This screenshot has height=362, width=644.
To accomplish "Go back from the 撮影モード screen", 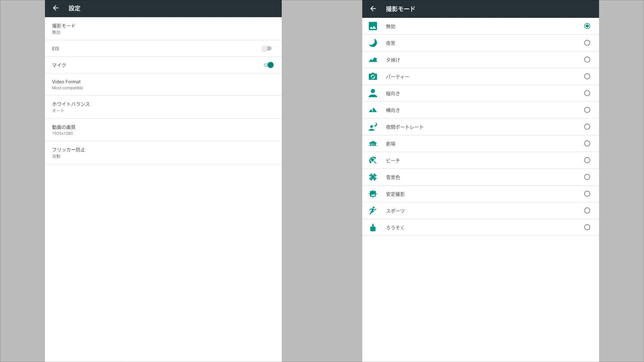I will tap(373, 9).
